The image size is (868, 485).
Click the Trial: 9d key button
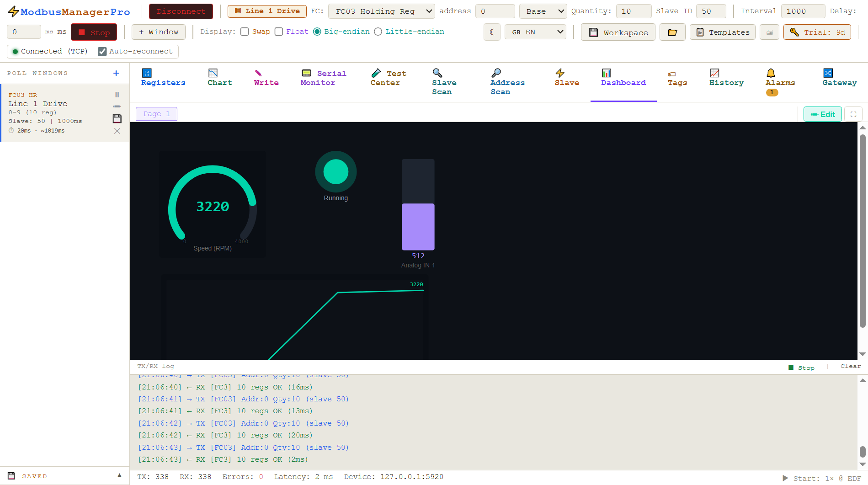(x=817, y=32)
